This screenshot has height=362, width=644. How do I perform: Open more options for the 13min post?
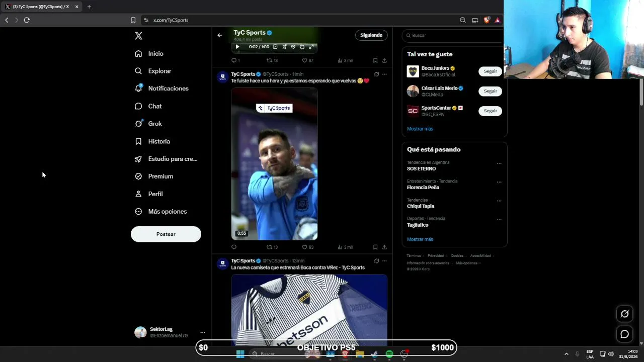pyautogui.click(x=384, y=261)
